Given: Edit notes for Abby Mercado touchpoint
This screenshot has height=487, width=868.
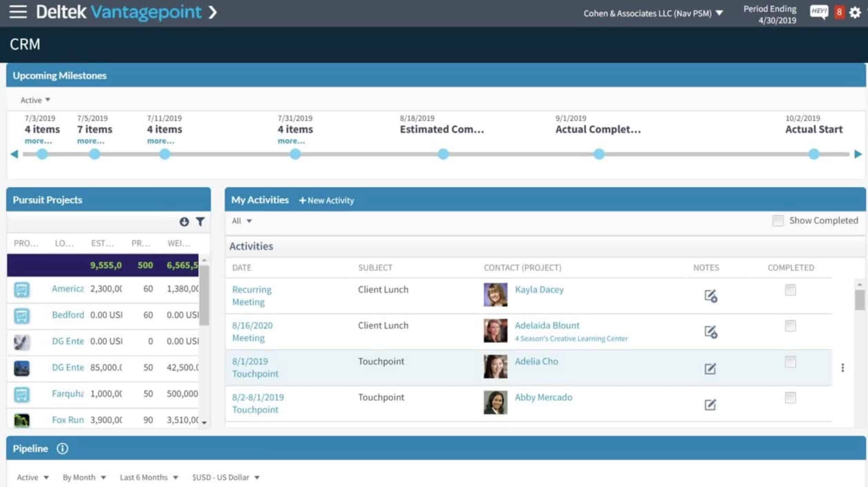Looking at the screenshot, I should point(710,404).
